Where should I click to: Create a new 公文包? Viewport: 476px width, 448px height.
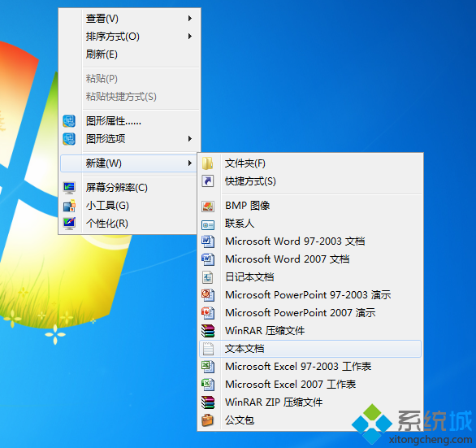tap(310, 420)
